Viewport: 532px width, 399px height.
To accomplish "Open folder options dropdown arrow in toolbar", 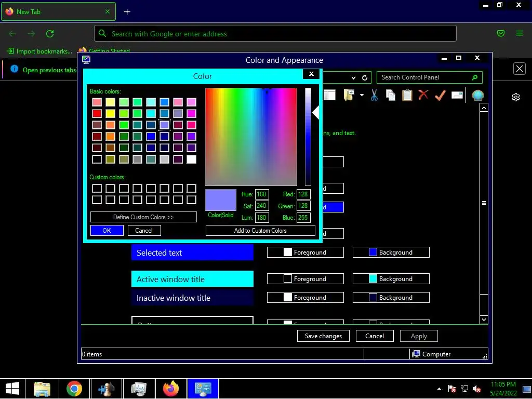I will 362,95.
